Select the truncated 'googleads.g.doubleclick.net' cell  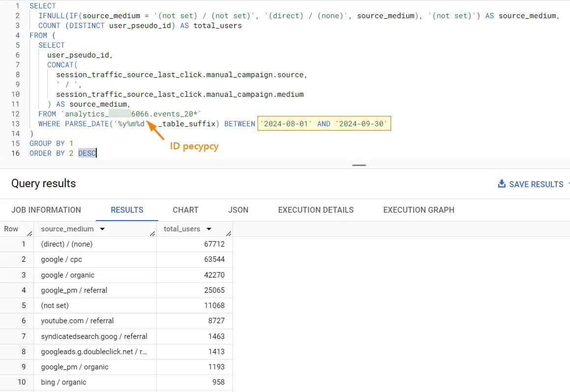pos(95,352)
